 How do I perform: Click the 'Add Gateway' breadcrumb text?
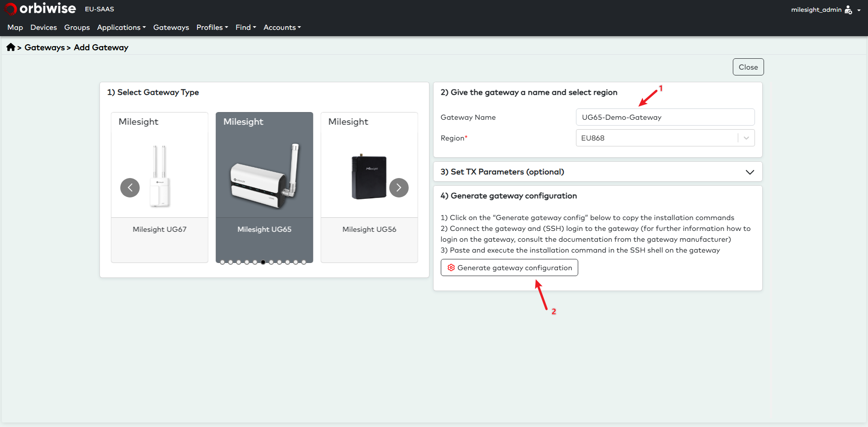pos(101,47)
